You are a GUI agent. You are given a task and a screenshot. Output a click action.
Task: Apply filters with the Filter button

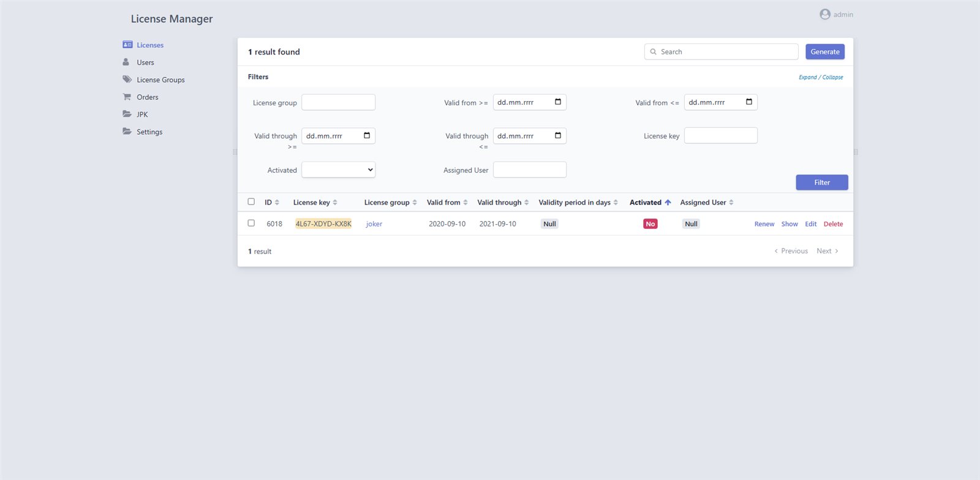point(822,182)
